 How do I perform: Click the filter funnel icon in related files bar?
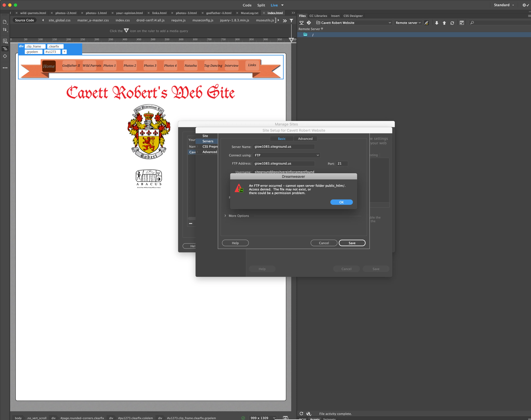291,20
